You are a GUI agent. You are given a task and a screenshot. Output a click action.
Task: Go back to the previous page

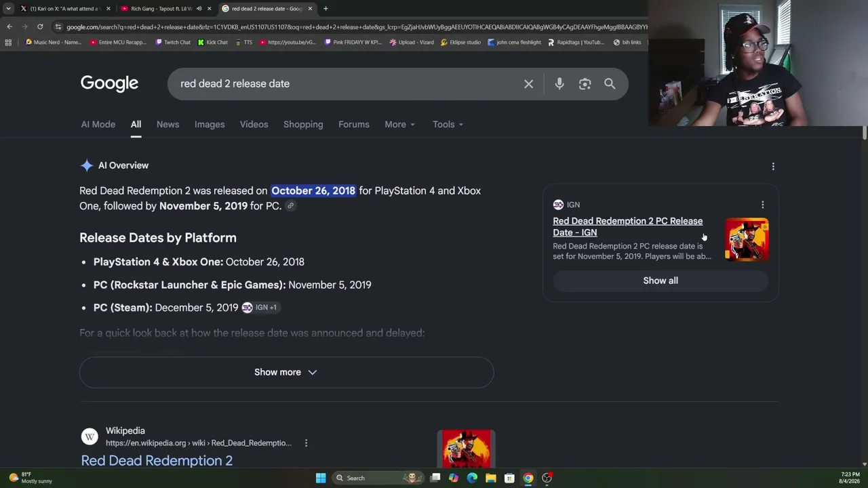9,26
